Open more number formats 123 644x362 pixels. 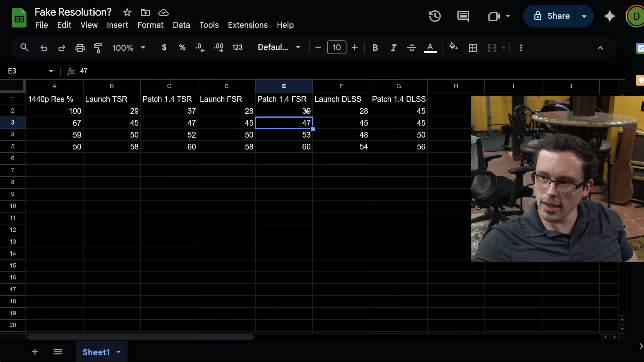(237, 47)
